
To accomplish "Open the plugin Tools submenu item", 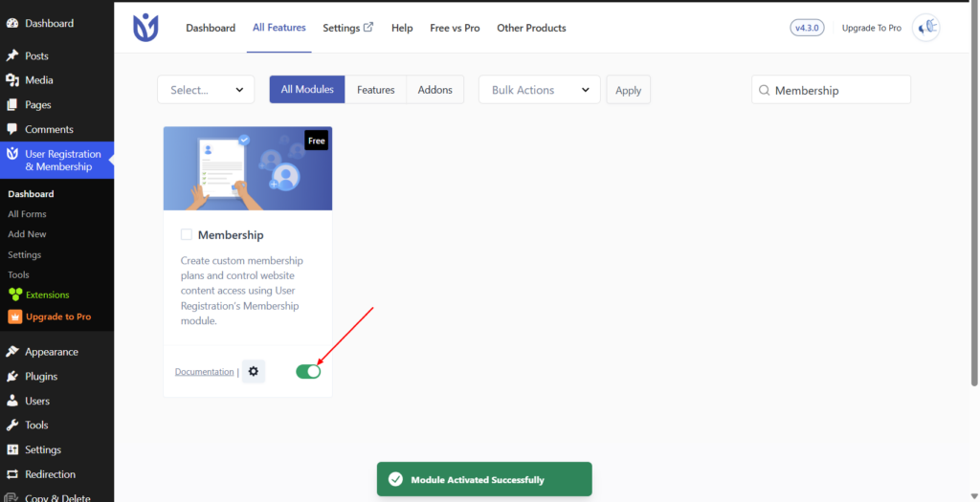I will pos(19,274).
